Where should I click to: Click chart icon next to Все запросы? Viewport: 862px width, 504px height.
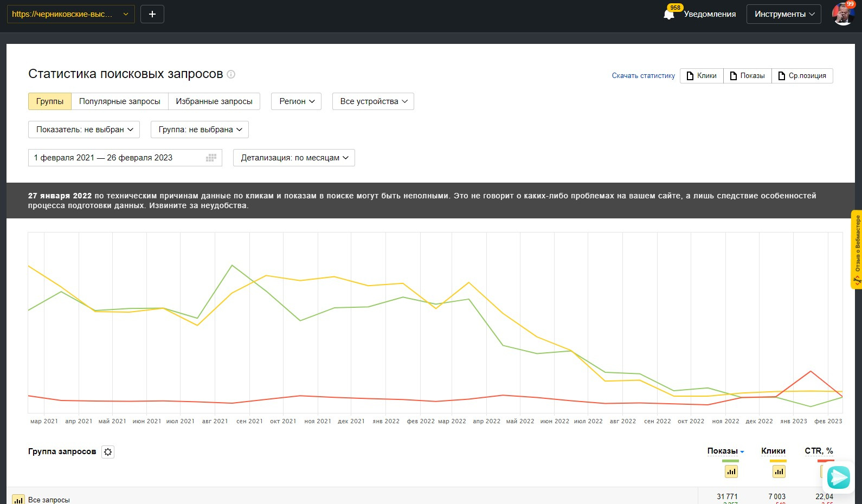18,500
